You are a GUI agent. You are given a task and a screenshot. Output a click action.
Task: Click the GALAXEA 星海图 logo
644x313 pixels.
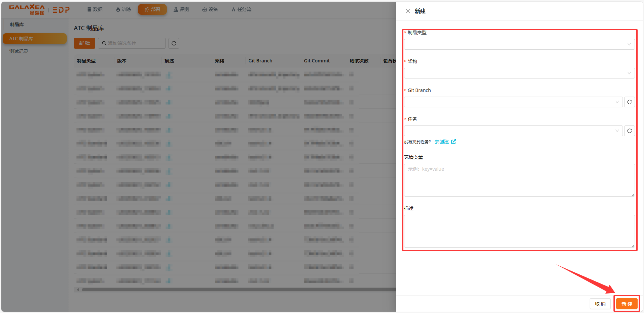coord(27,10)
